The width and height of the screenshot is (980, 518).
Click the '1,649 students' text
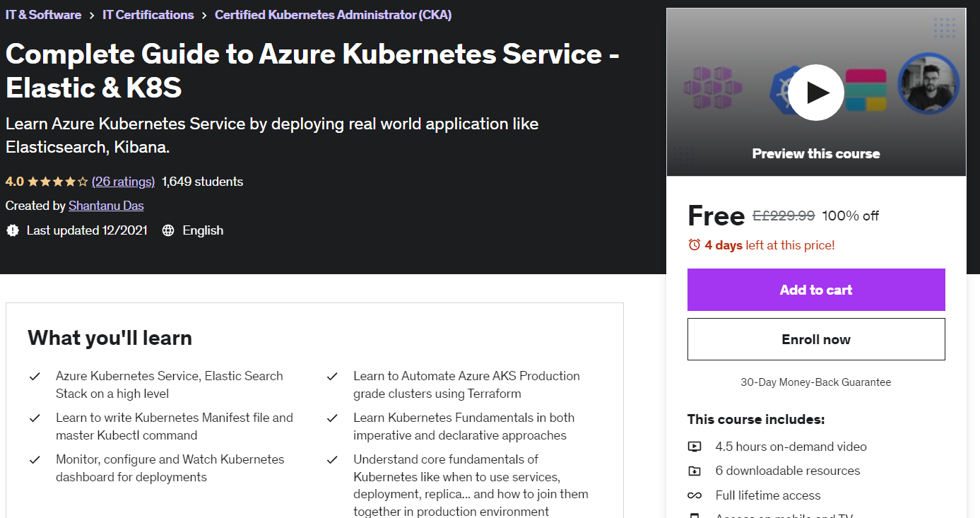[202, 182]
